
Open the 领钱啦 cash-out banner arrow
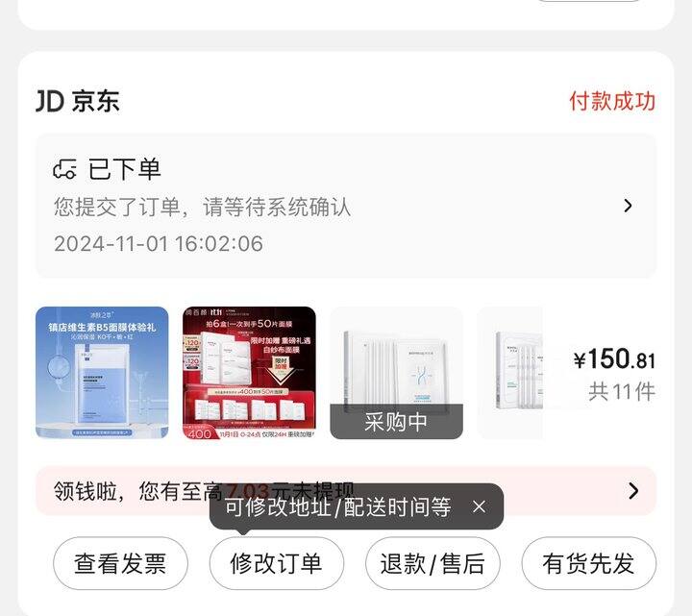tap(633, 491)
